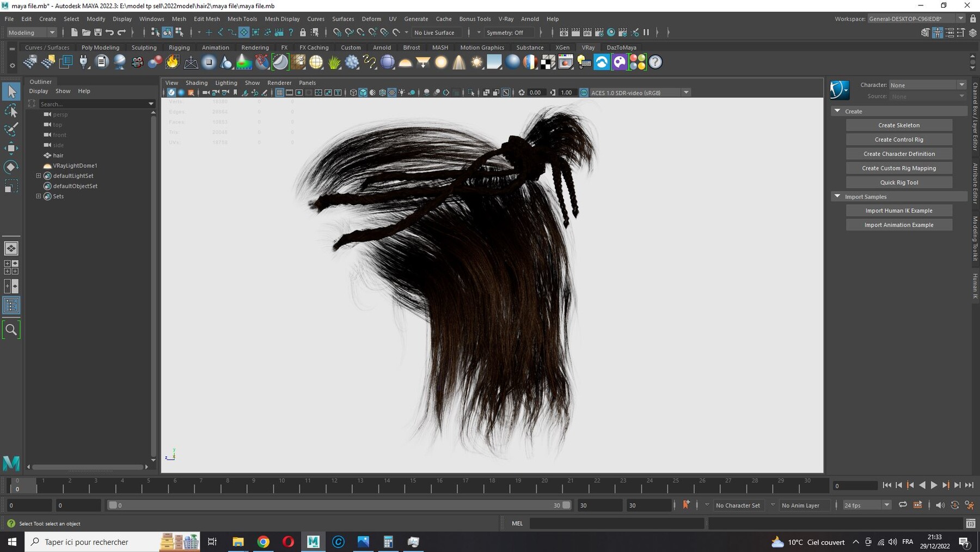The width and height of the screenshot is (980, 552).
Task: Click the V-Ray sun light icon
Action: pyautogui.click(x=477, y=62)
